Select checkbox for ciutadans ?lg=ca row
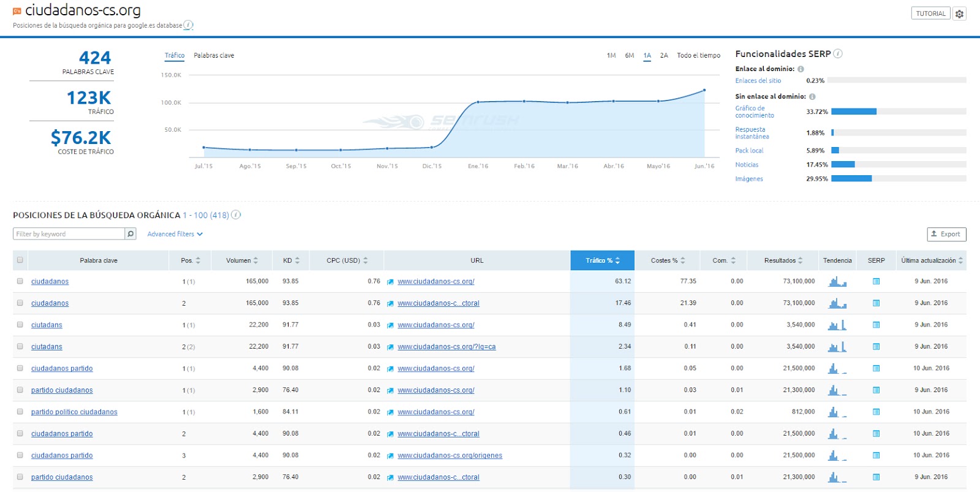The image size is (980, 492). click(20, 346)
